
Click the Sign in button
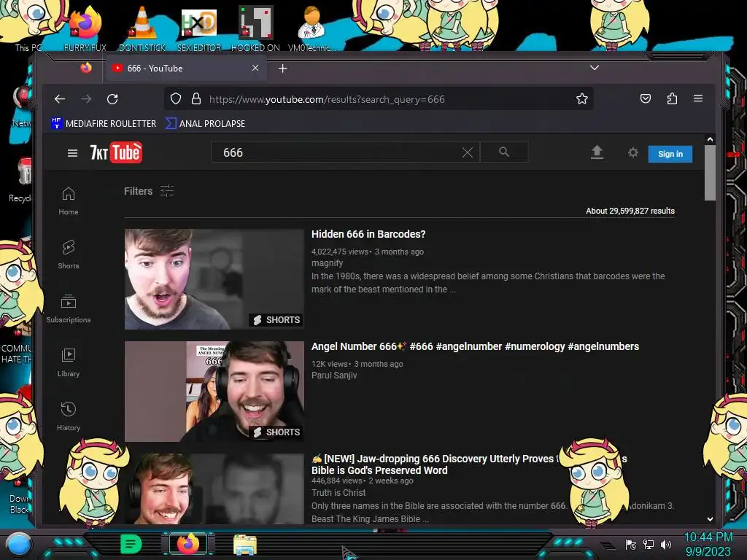pyautogui.click(x=670, y=154)
